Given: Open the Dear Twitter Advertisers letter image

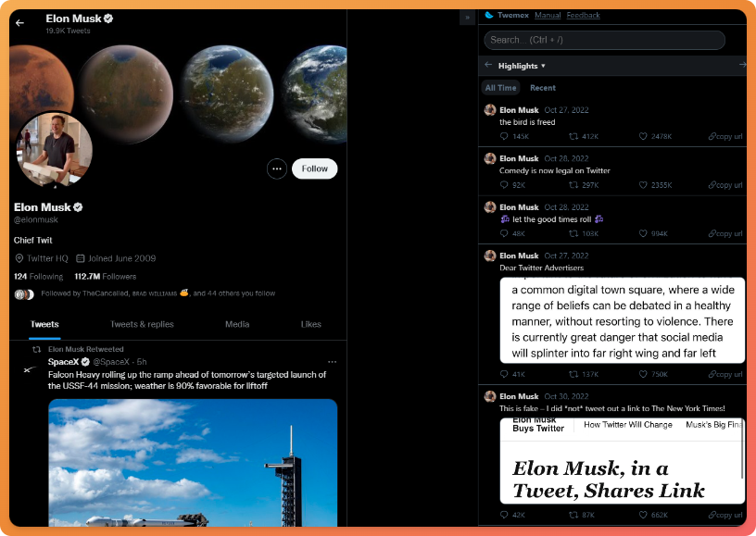Looking at the screenshot, I should tap(623, 320).
